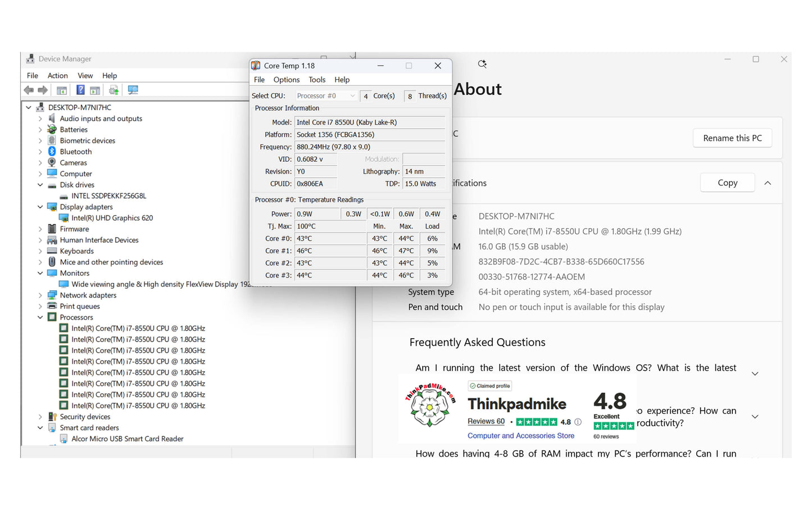Collapse the Processors tree node
Viewport: 812px width, 510px height.
40,317
